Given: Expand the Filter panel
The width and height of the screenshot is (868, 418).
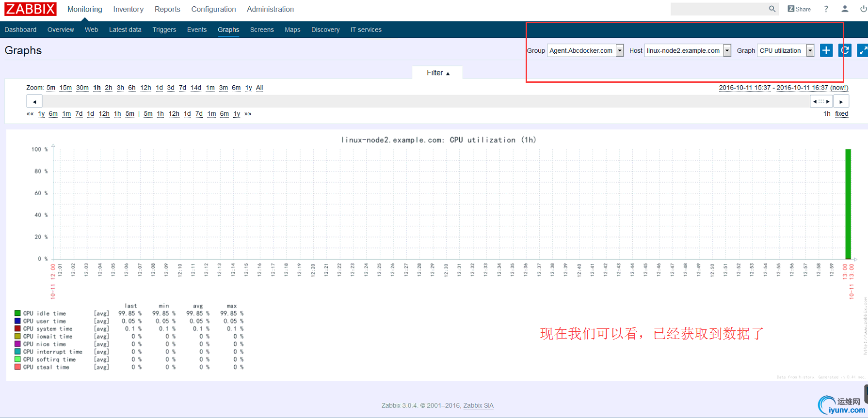Looking at the screenshot, I should pyautogui.click(x=438, y=73).
